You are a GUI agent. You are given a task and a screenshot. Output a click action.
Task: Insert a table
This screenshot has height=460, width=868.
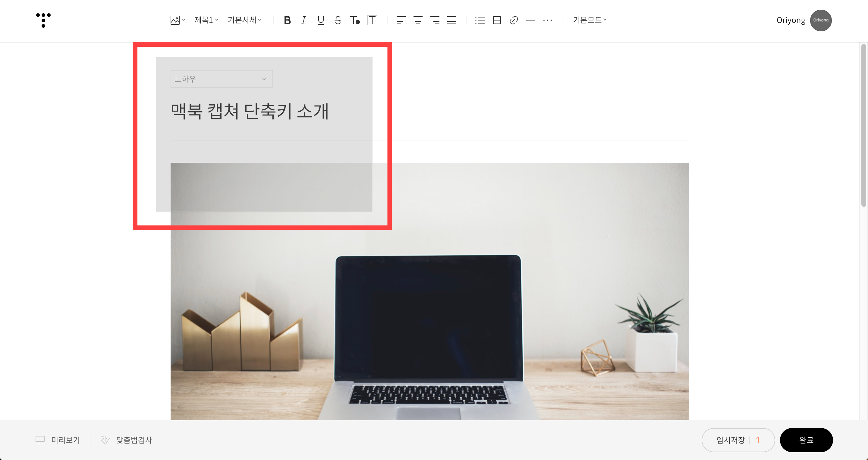pyautogui.click(x=497, y=20)
